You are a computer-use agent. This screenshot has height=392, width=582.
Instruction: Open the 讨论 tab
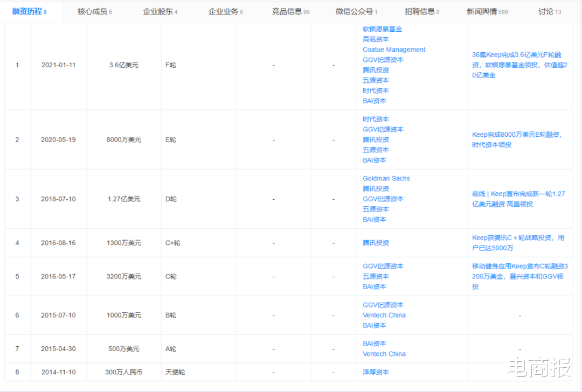tap(550, 11)
